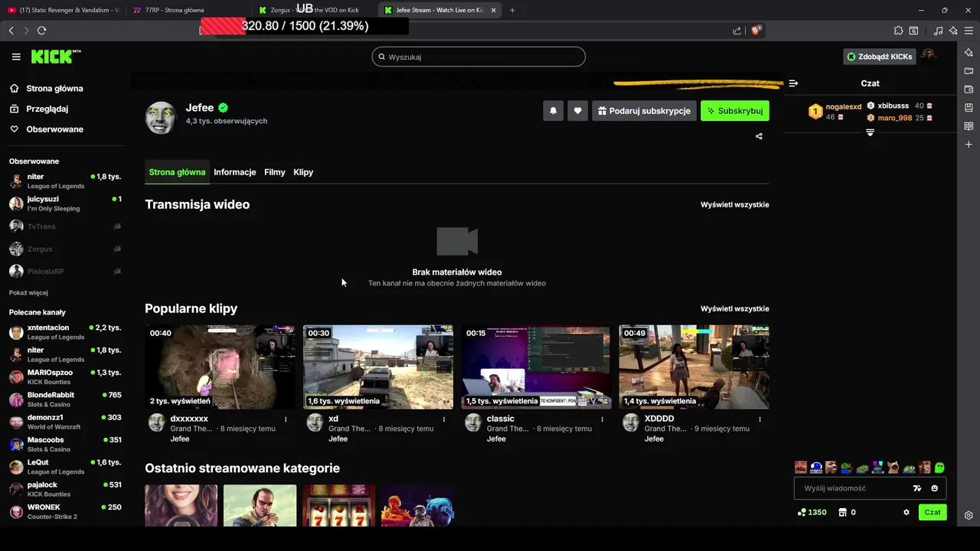Open options menu for dxxxxxxx clip
The image size is (980, 551).
coord(286,419)
